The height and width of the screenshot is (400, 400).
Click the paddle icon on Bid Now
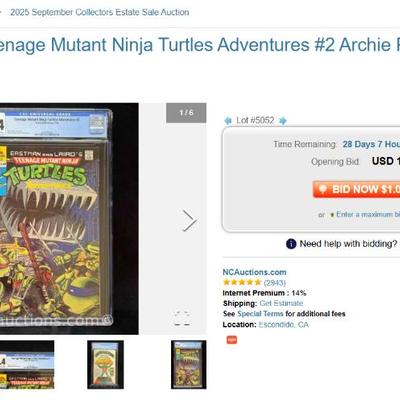point(322,189)
